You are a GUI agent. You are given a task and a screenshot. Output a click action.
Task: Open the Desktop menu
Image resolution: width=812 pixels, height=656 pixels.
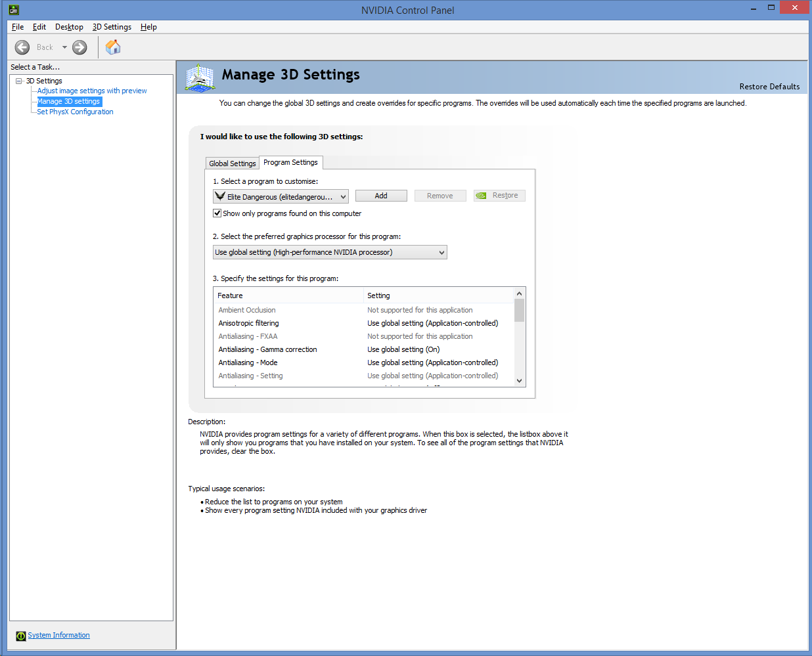pyautogui.click(x=69, y=27)
